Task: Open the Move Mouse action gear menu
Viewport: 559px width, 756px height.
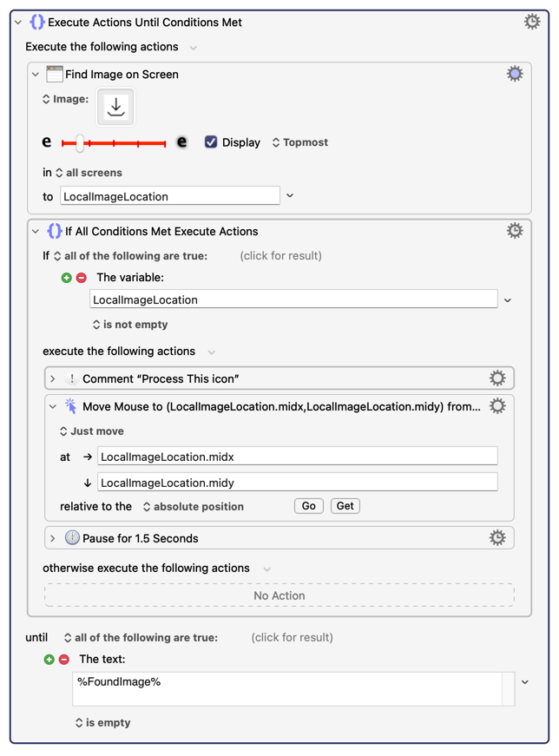Action: click(x=497, y=405)
